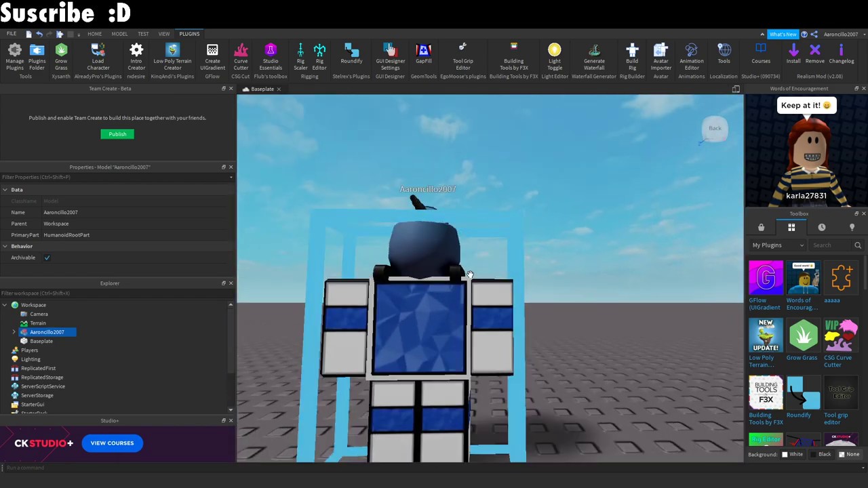
Task: Open the Intro Creator plugin
Action: 136,56
